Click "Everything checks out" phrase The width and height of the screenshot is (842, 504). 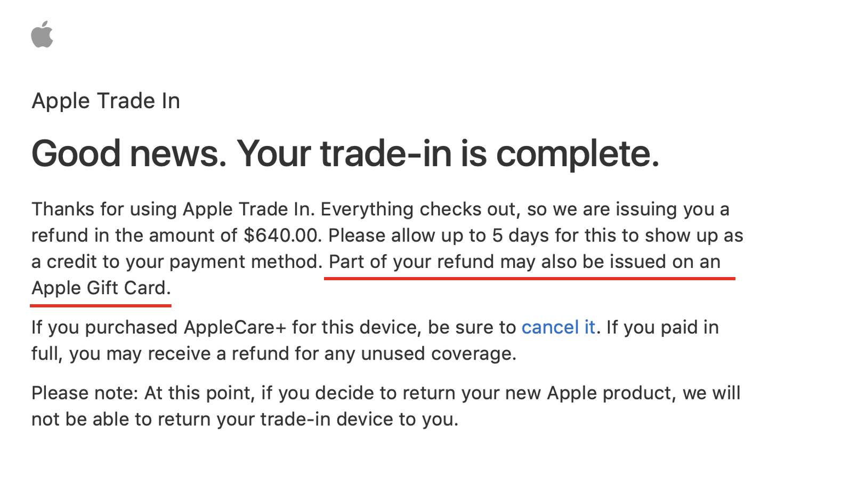(x=420, y=209)
